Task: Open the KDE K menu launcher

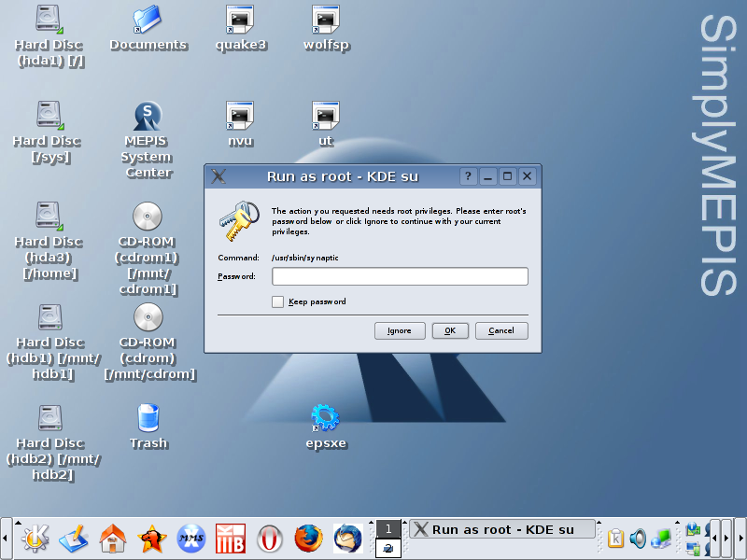Action: tap(35, 538)
